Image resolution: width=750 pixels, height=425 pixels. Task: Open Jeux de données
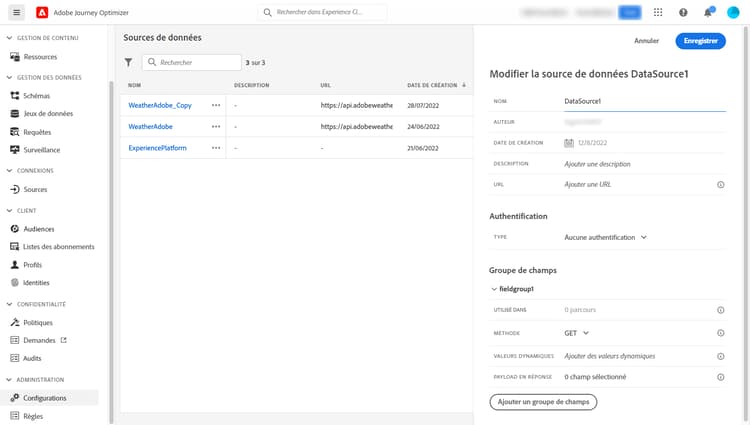48,113
